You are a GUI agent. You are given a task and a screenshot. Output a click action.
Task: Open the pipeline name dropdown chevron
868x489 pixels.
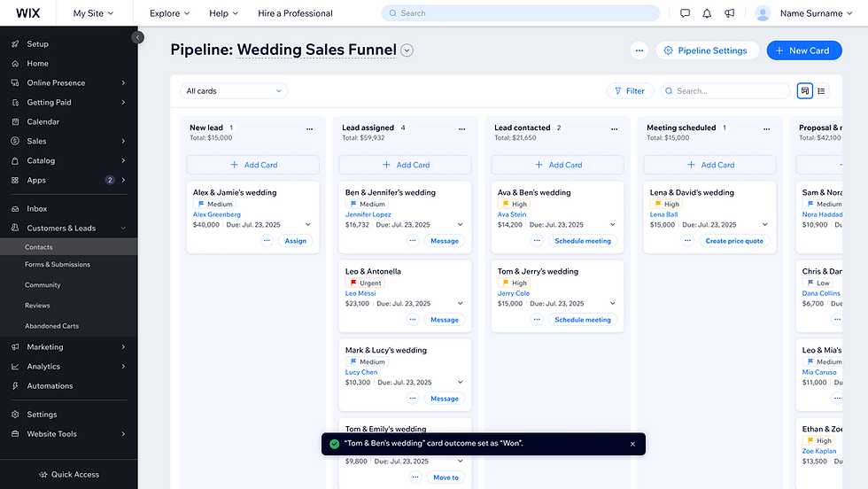click(407, 50)
